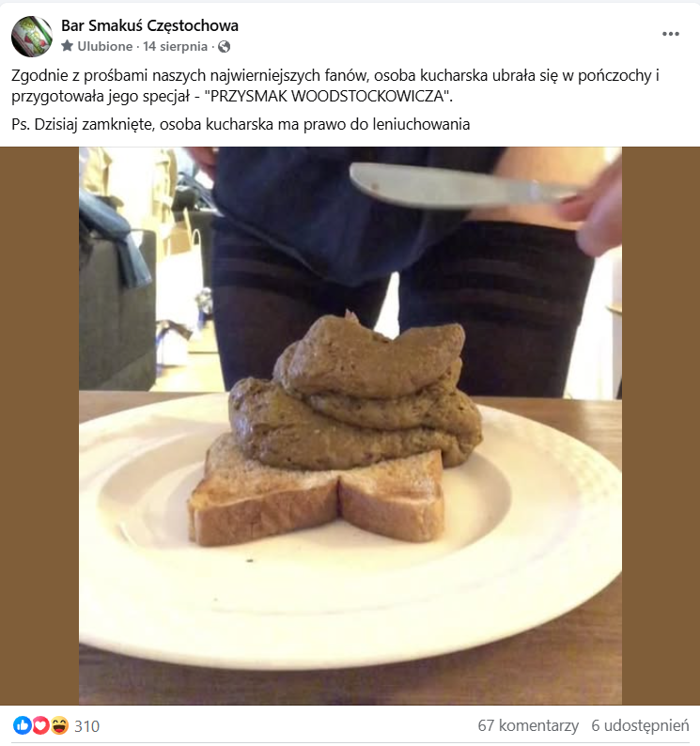700x746 pixels.
Task: Click the laughing Haha reaction icon
Action: point(59,725)
